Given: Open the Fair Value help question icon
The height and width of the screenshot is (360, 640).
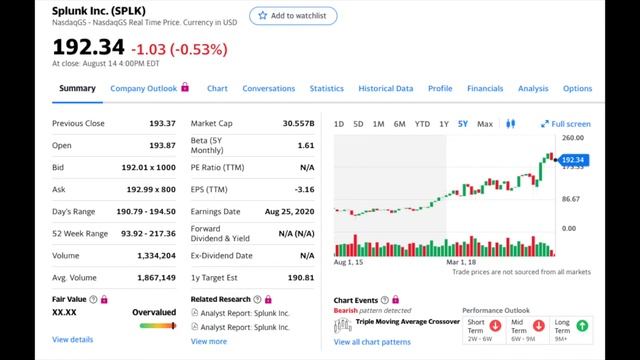Looking at the screenshot, I should [x=93, y=300].
